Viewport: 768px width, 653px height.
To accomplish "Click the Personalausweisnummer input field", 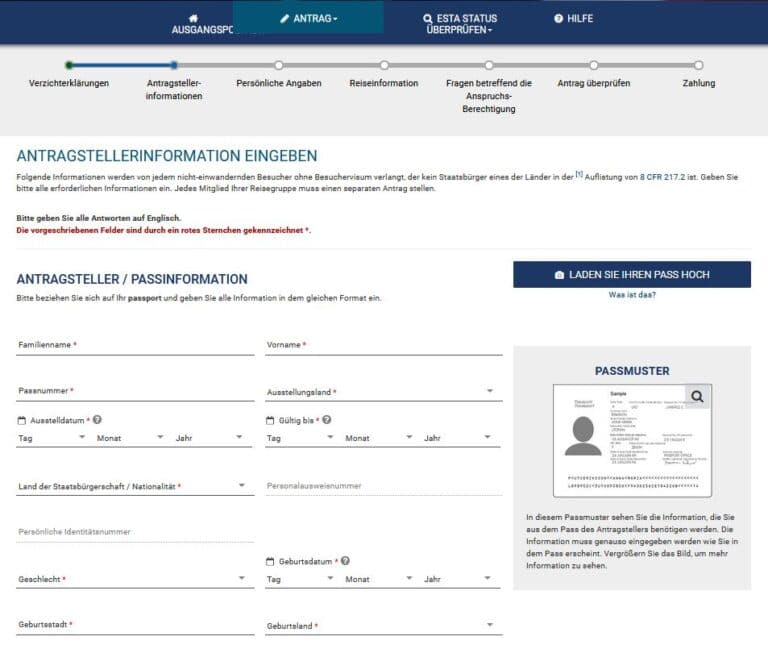I will (384, 486).
